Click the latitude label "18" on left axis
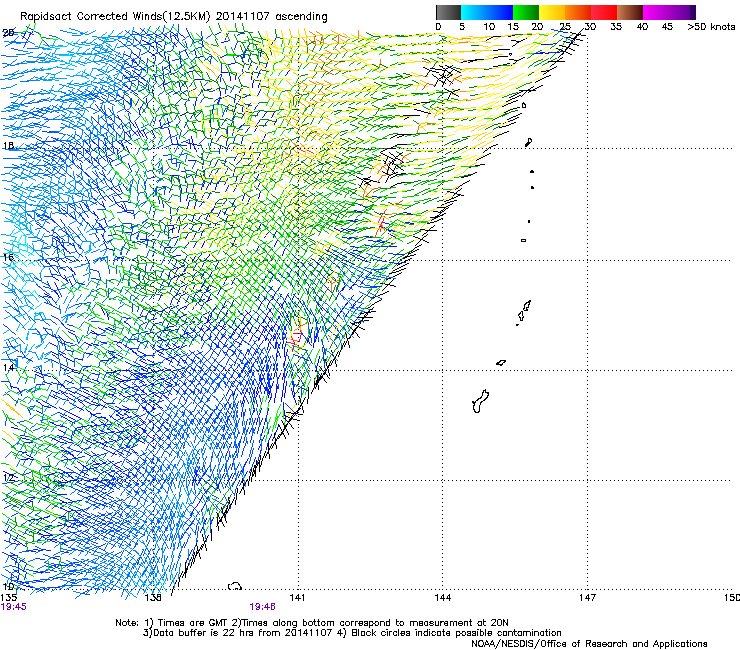Image resolution: width=740 pixels, height=650 pixels. pyautogui.click(x=8, y=146)
